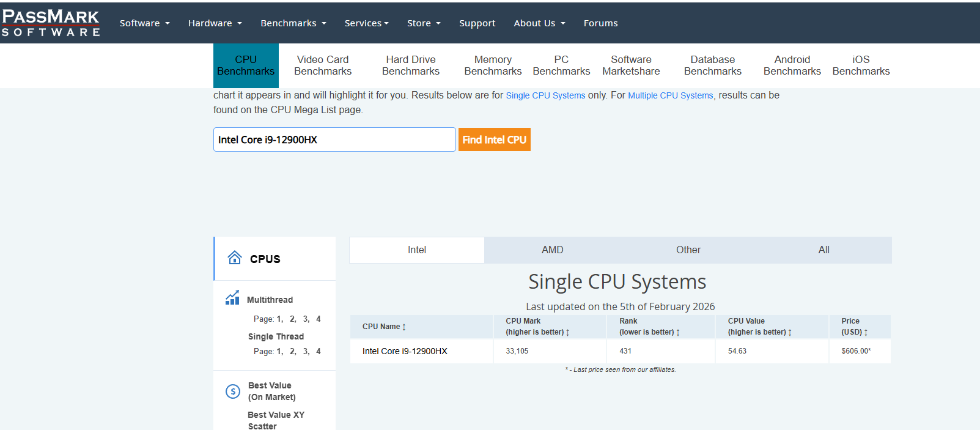980x430 pixels.
Task: Follow the Multiple CPU Systems link
Action: point(670,95)
